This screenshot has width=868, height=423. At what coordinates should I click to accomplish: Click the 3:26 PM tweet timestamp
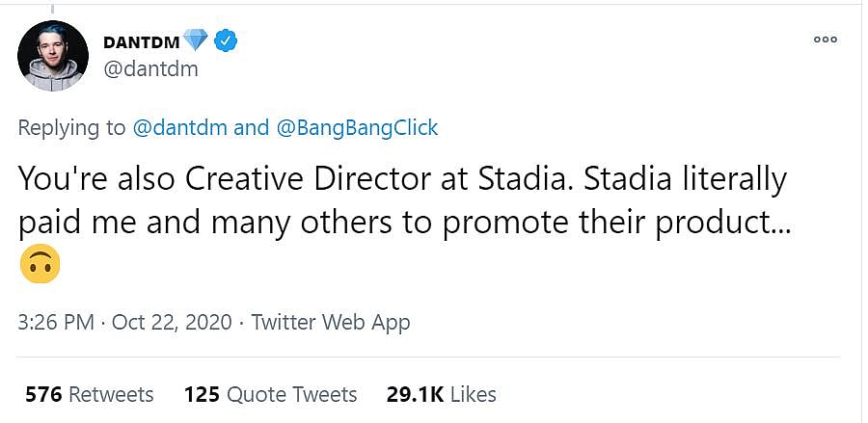tap(58, 322)
